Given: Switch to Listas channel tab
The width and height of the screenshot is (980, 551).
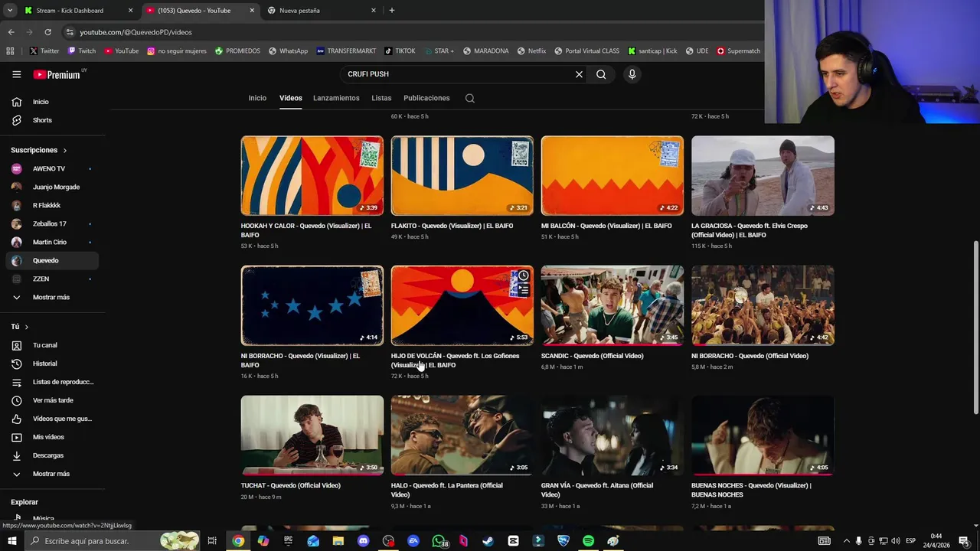Looking at the screenshot, I should pyautogui.click(x=381, y=98).
